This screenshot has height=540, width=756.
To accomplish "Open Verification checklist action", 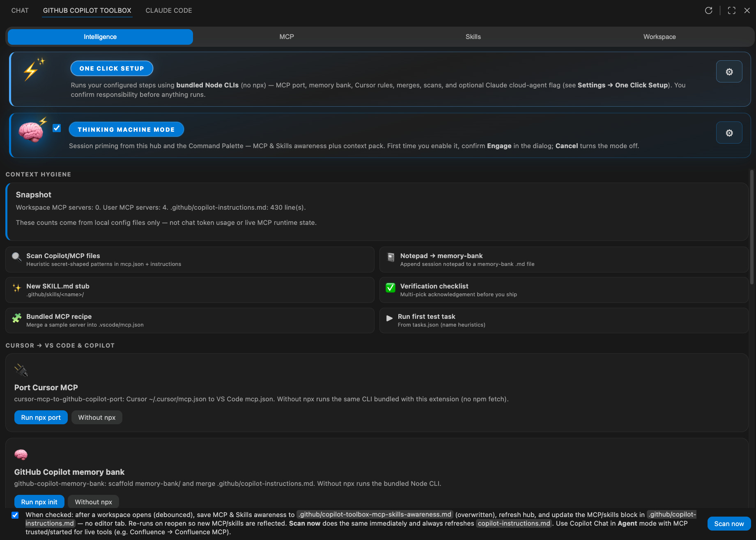I will click(x=564, y=290).
